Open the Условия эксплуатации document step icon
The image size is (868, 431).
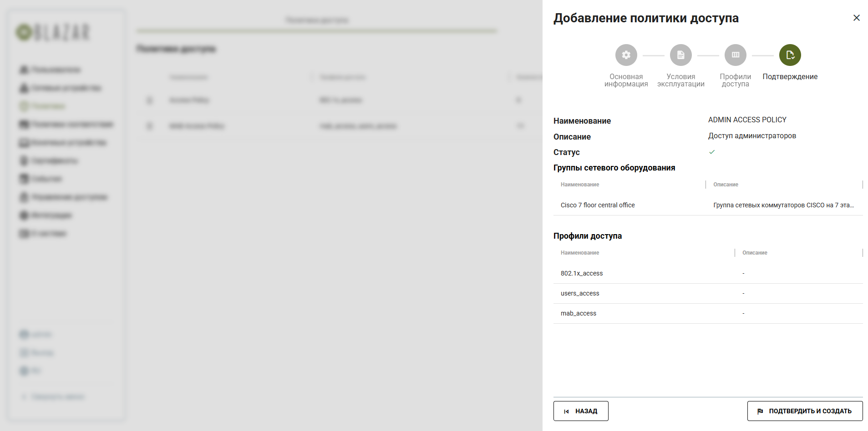click(681, 55)
